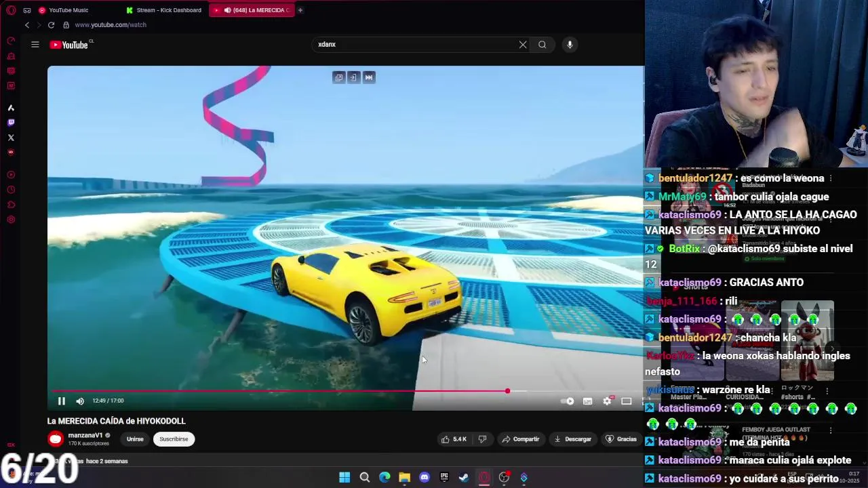The image size is (868, 488).
Task: Open OBS Studio from taskbar
Action: click(x=504, y=478)
